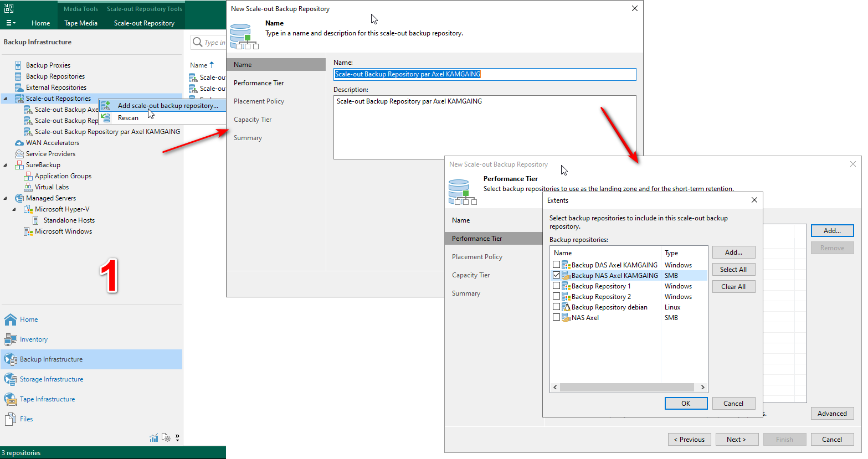868x459 pixels.
Task: Click the Advanced button in wizard
Action: 832,414
